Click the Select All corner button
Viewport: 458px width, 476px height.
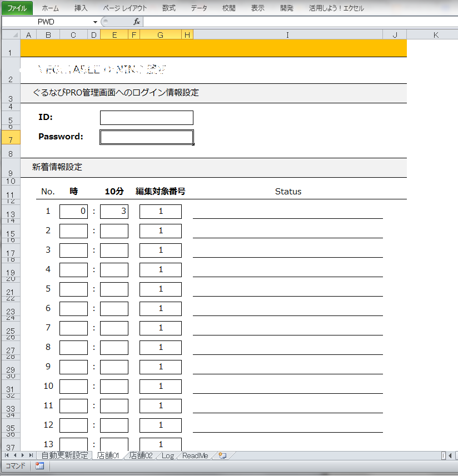(11, 34)
